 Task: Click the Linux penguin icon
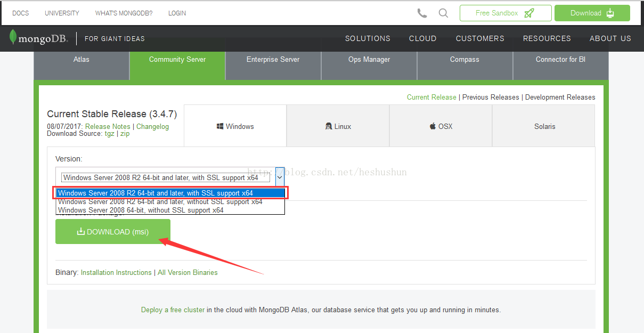point(329,126)
